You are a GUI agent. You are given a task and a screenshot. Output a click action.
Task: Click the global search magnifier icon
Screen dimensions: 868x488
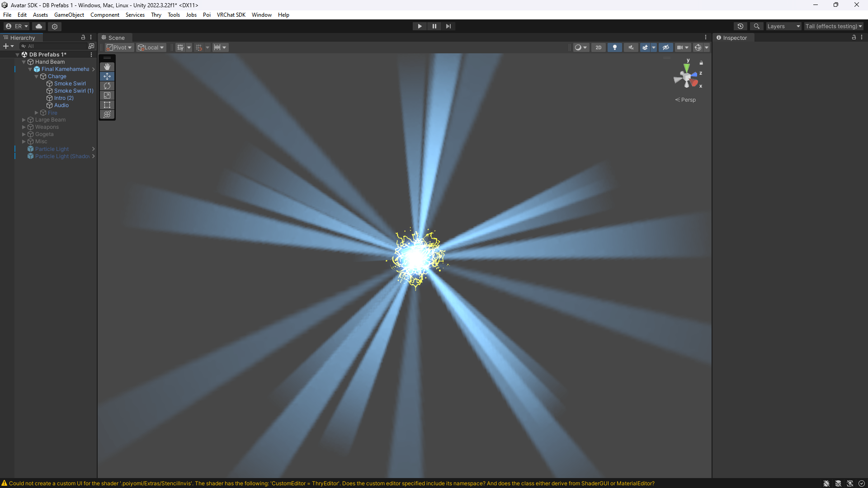click(x=756, y=26)
